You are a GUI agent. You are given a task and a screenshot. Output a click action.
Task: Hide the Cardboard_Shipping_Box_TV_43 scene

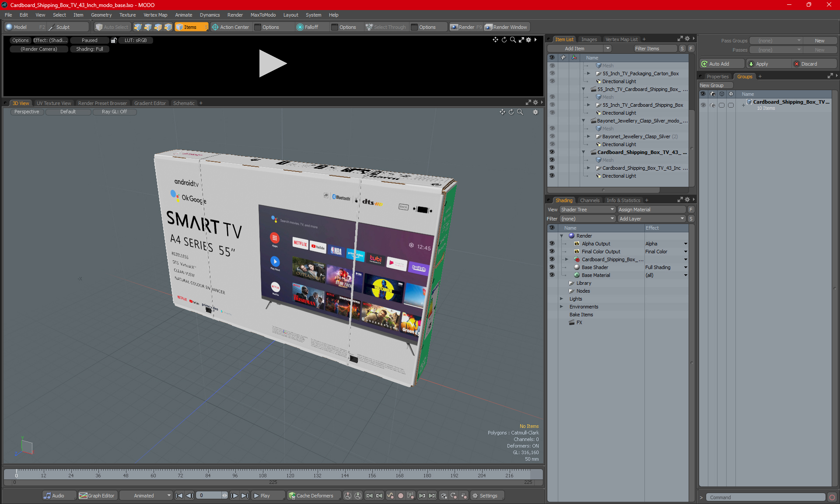coord(552,152)
